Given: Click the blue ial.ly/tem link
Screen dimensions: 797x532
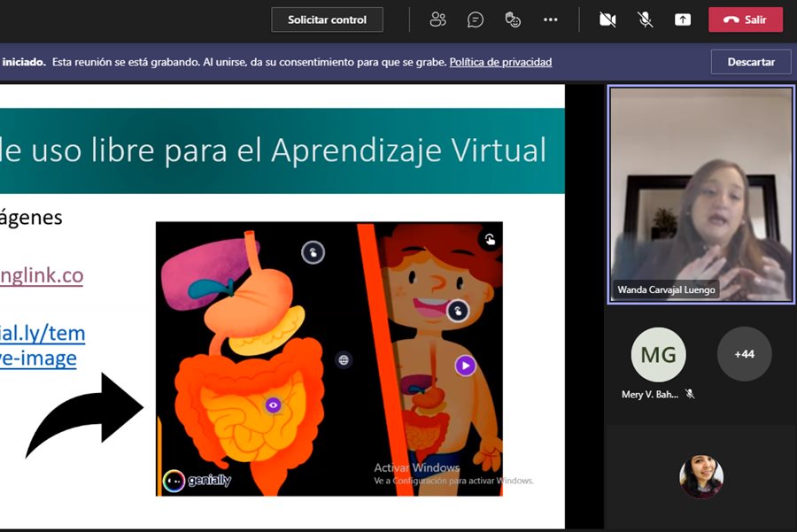Looking at the screenshot, I should pos(43,334).
